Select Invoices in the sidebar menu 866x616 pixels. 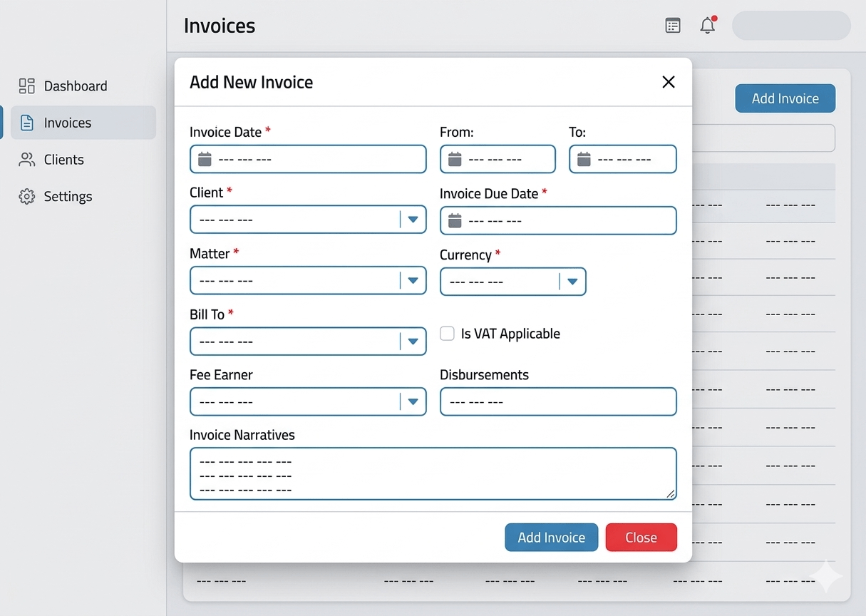[x=67, y=123]
